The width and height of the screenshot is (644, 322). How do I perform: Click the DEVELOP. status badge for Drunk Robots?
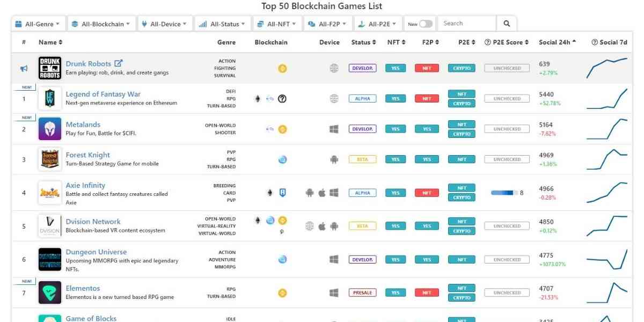pos(362,68)
